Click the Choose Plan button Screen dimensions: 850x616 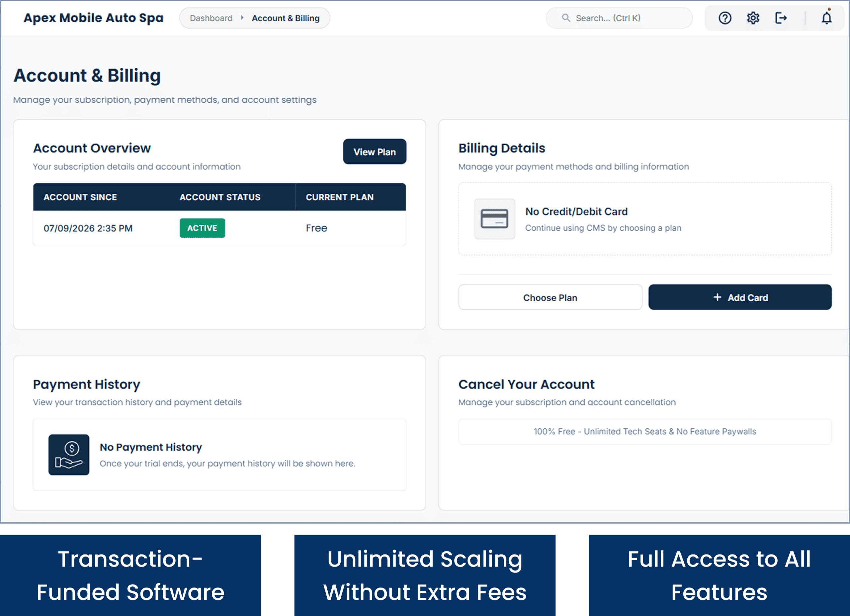coord(550,297)
